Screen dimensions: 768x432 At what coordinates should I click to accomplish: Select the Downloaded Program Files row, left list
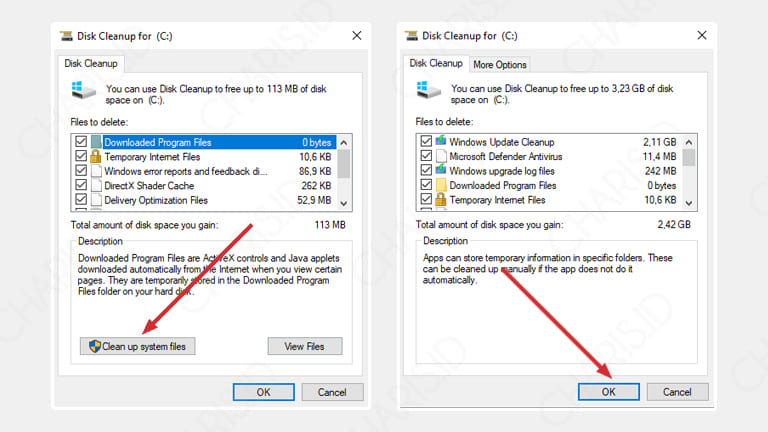point(204,142)
